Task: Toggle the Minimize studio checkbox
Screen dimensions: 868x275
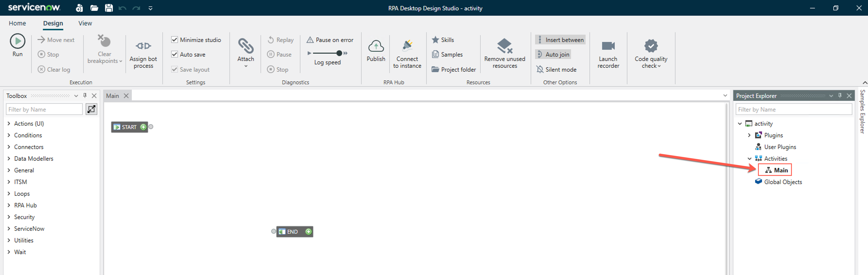Action: 174,40
